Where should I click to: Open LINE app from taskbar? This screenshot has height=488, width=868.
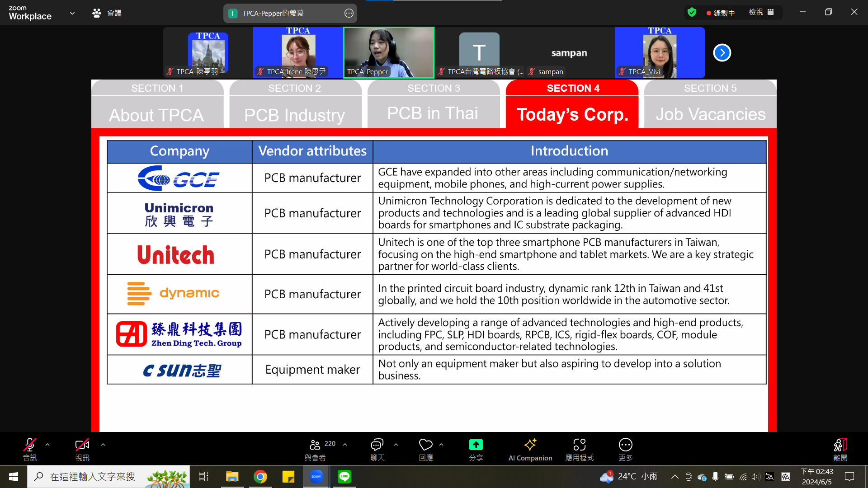coord(344,477)
